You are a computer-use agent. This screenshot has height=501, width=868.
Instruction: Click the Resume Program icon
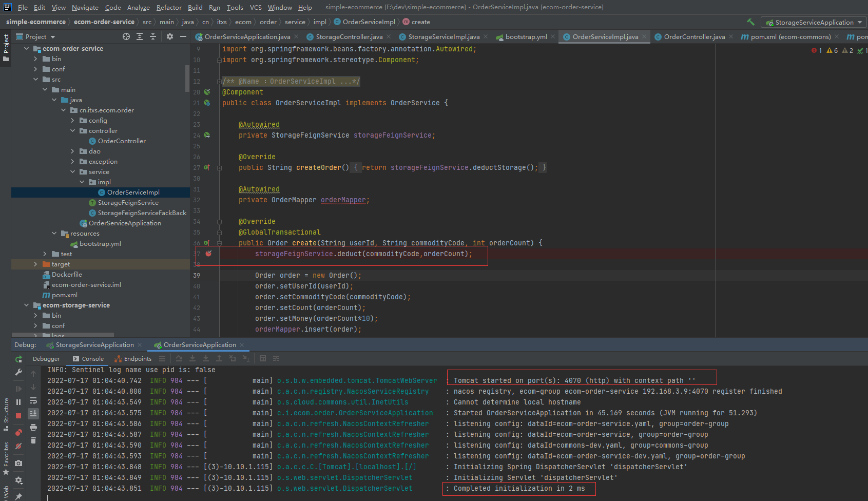[x=18, y=389]
